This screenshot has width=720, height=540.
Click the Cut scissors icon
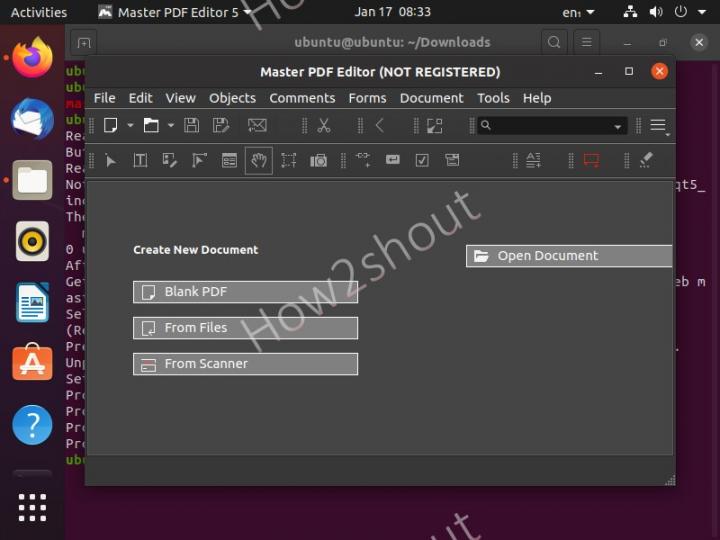(324, 126)
